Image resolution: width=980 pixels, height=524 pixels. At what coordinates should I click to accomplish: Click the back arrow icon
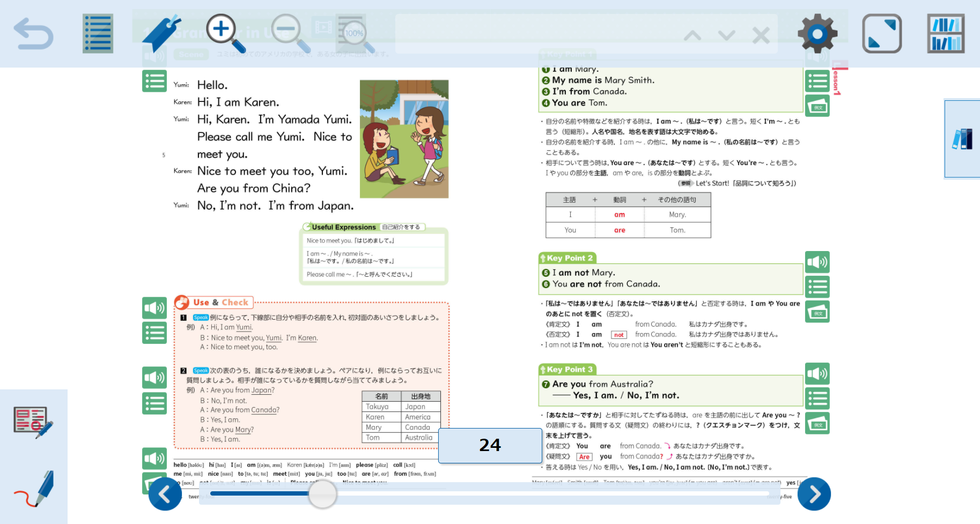(33, 34)
